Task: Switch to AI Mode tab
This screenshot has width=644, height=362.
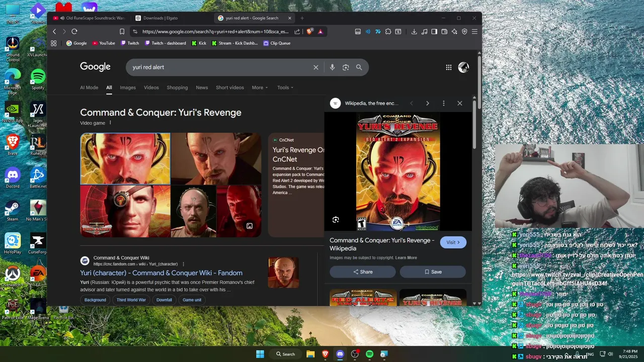Action: [x=89, y=87]
